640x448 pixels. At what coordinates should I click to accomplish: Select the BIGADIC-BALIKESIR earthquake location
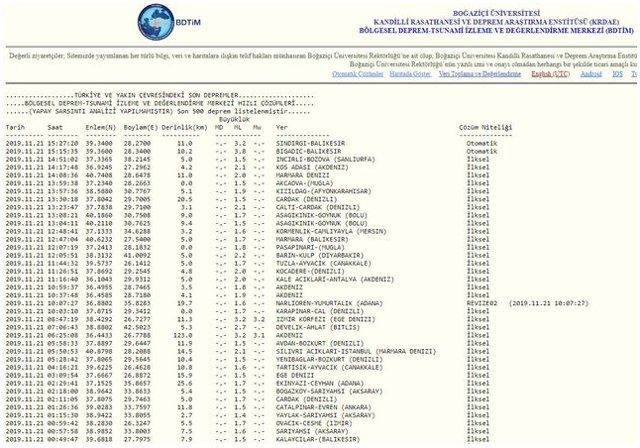308,151
